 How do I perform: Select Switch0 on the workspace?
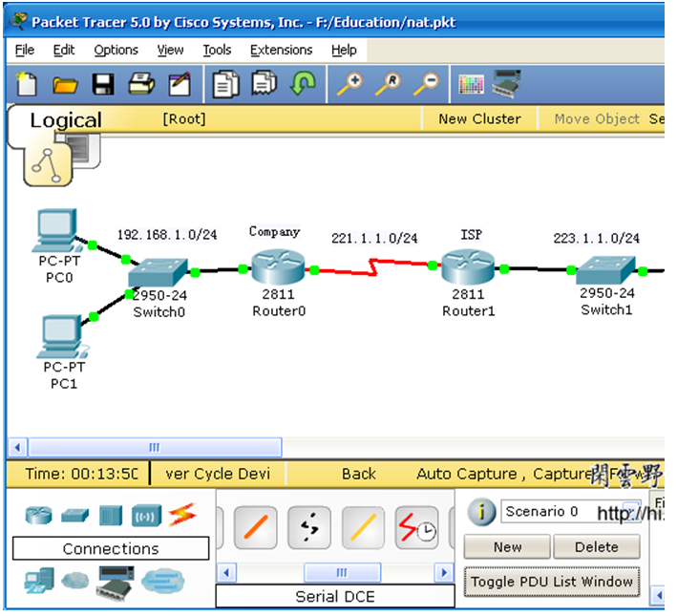158,272
